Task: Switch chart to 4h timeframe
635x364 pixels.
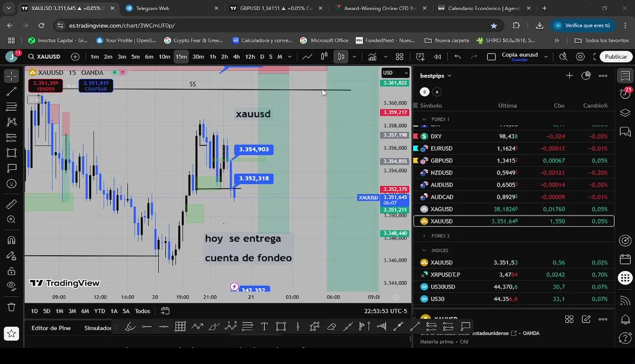Action: (236, 57)
